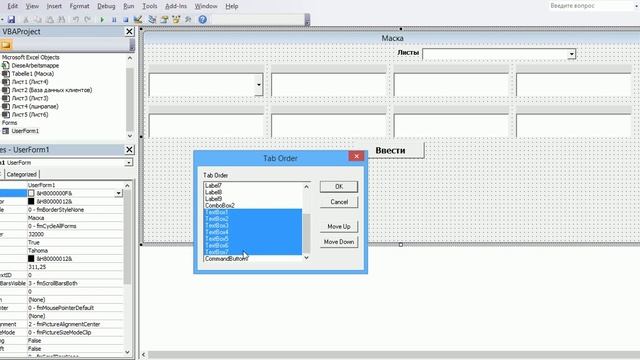640x360 pixels.
Task: Select Лист5 (Лист6) in the project tree
Action: point(30,115)
